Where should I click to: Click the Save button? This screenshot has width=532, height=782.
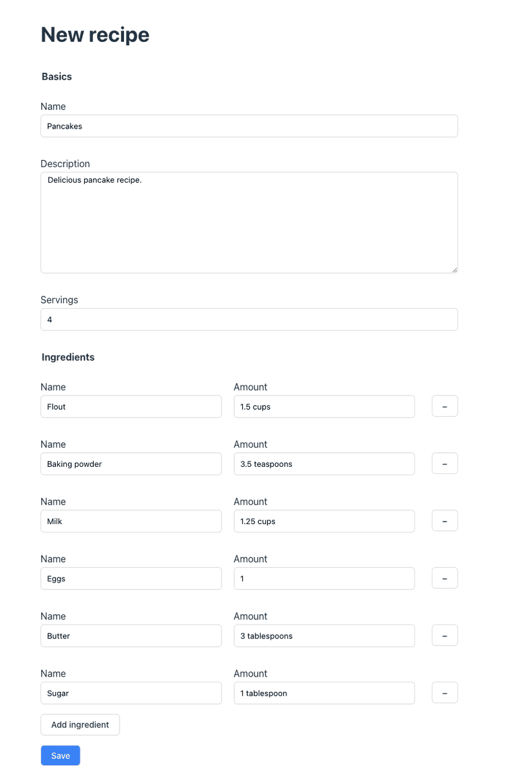[x=60, y=755]
